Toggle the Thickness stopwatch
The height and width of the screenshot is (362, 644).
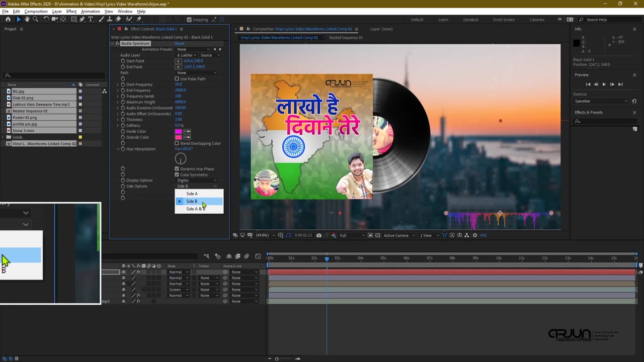point(123,120)
